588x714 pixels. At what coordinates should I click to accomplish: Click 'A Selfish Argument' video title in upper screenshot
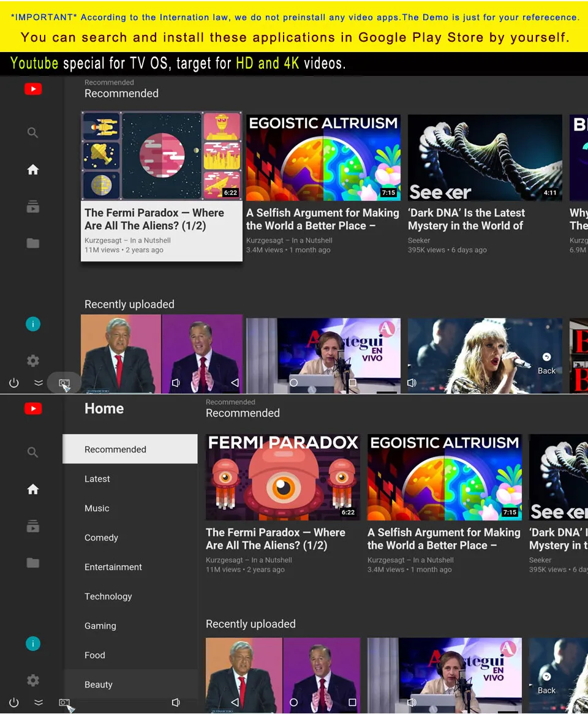[322, 219]
